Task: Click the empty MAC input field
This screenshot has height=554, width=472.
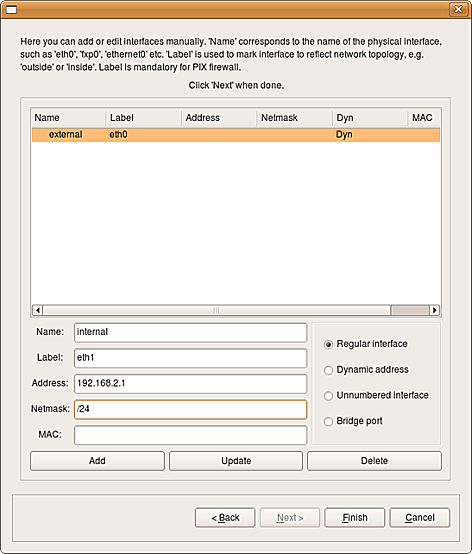Action: (x=190, y=435)
